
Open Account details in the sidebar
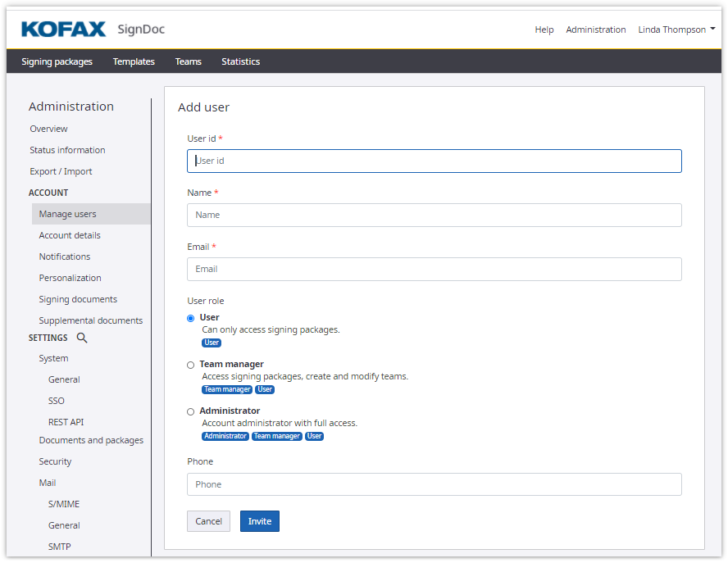point(70,235)
